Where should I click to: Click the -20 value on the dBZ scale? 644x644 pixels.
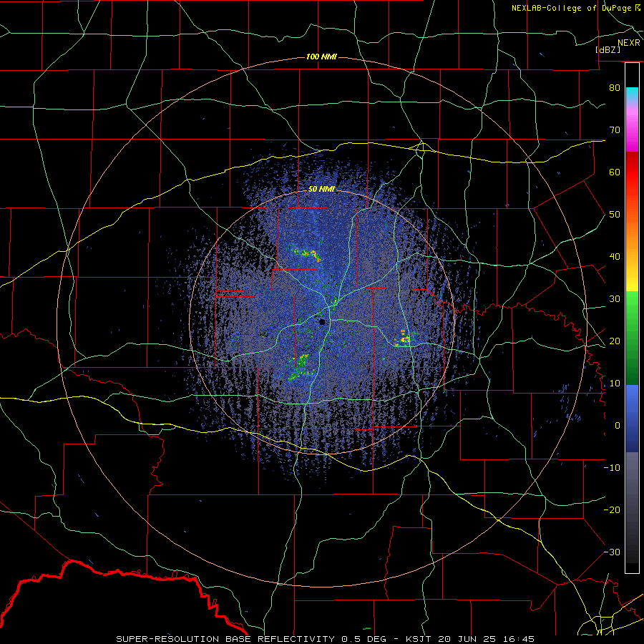pos(613,510)
